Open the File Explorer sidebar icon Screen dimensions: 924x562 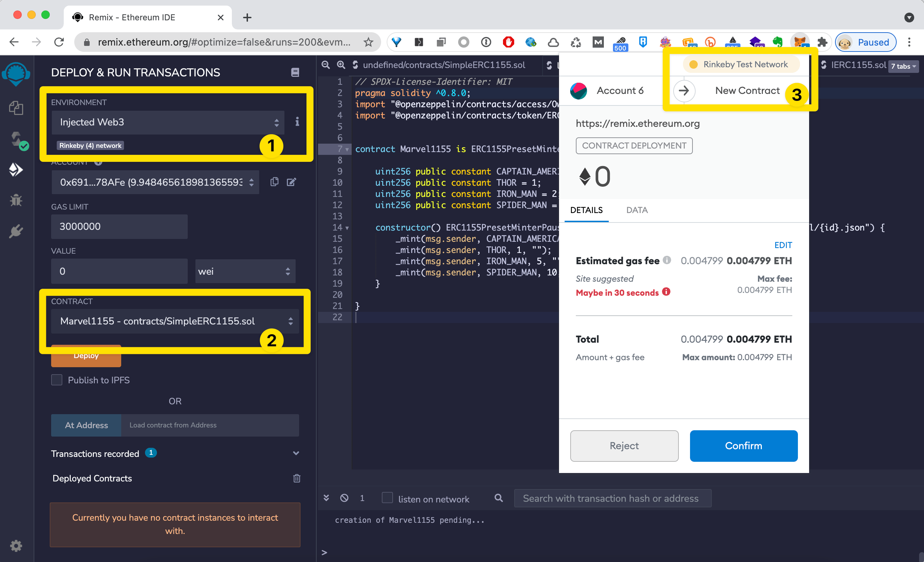point(16,108)
